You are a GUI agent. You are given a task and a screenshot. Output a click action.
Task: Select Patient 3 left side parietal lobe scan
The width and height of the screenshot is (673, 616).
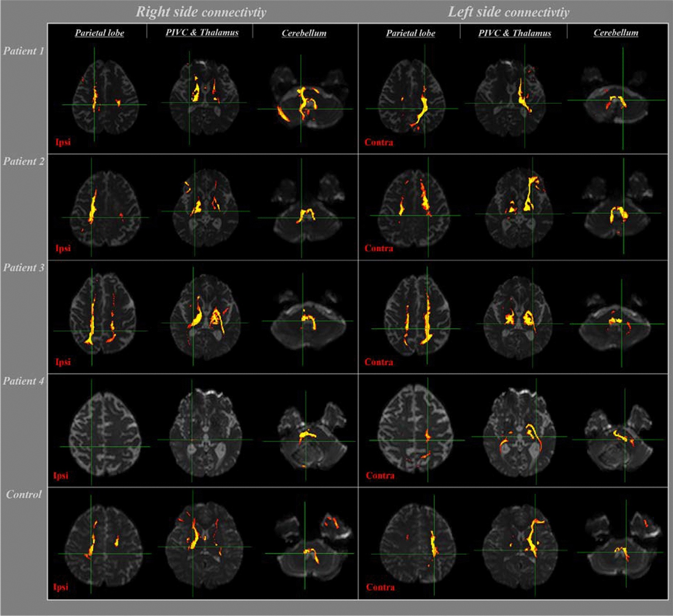[x=417, y=316]
